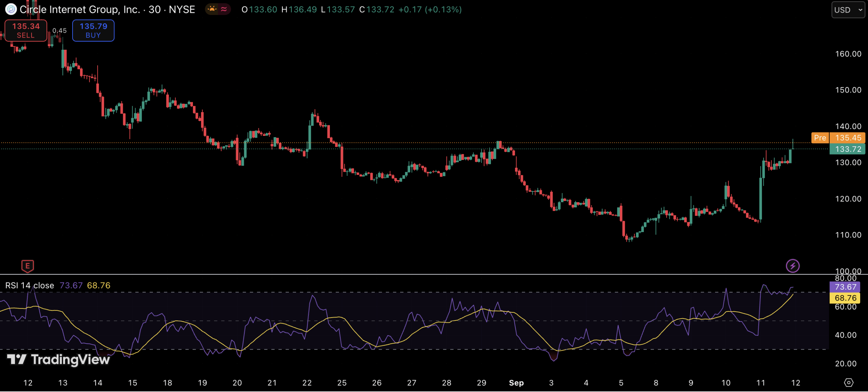Image resolution: width=868 pixels, height=392 pixels.
Task: Click the 133.72 last price label
Action: pyautogui.click(x=847, y=149)
